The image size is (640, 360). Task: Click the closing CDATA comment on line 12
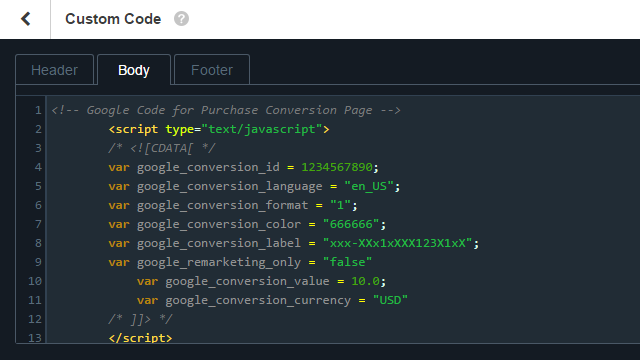[140, 319]
